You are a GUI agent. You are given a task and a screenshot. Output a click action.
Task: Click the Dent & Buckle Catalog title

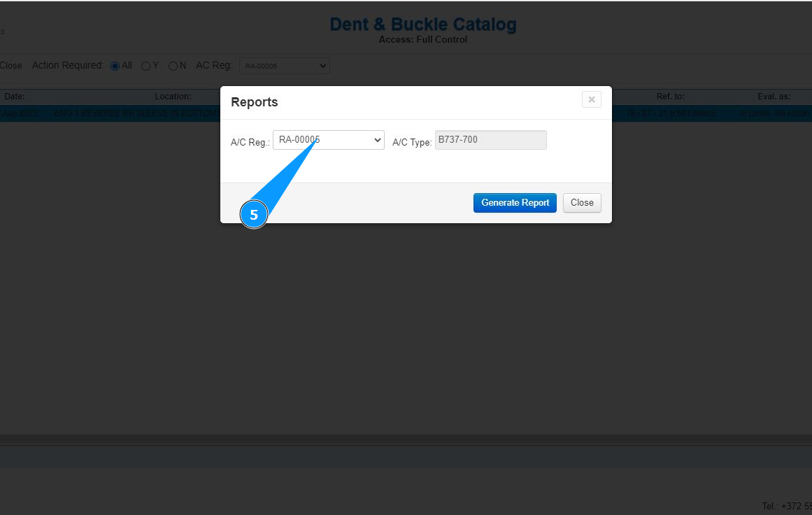click(x=423, y=24)
